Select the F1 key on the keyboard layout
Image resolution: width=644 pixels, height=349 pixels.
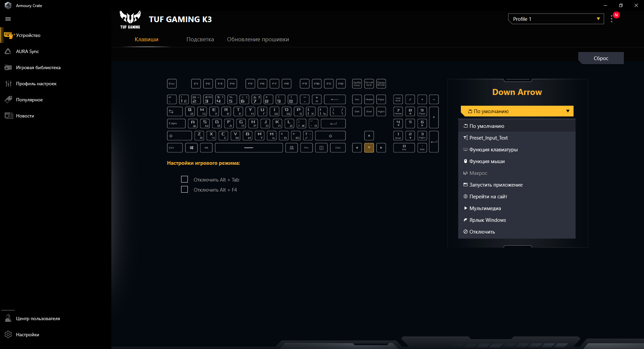(196, 84)
